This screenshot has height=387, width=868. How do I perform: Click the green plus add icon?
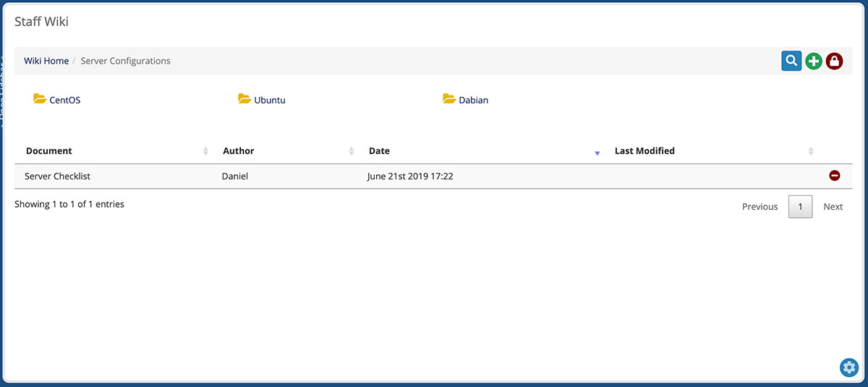tap(814, 61)
